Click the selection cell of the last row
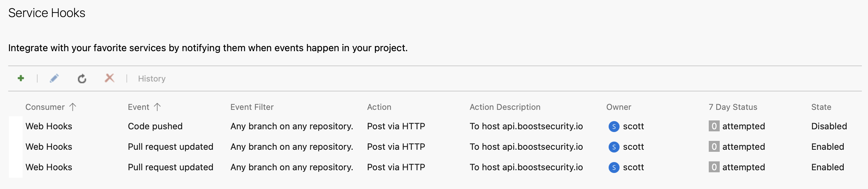 [x=15, y=167]
